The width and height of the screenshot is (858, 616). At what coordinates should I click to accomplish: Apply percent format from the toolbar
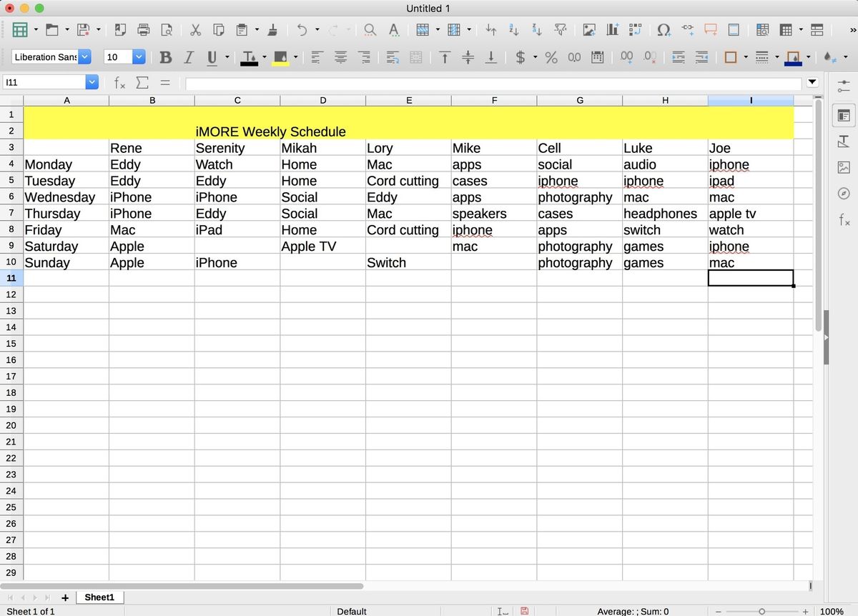[x=551, y=57]
